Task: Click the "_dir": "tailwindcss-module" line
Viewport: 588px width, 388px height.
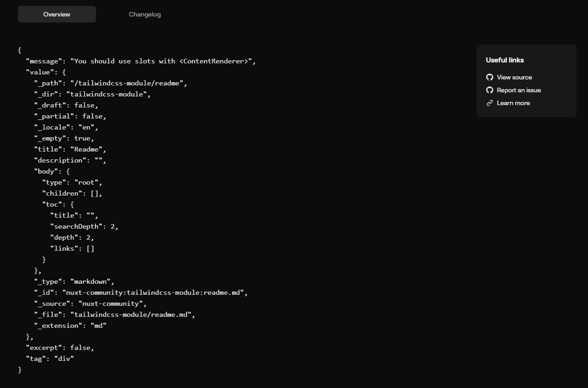Action: click(x=92, y=94)
